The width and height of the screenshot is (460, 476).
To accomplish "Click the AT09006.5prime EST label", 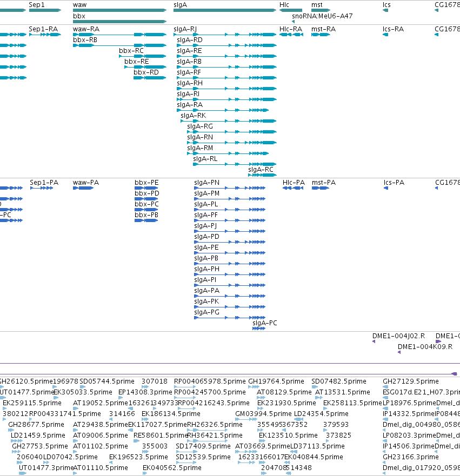I will point(101,435).
